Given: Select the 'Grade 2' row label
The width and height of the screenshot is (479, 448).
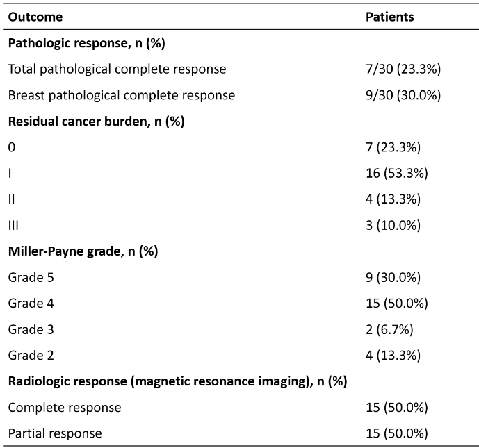Looking at the screenshot, I should 31,355.
